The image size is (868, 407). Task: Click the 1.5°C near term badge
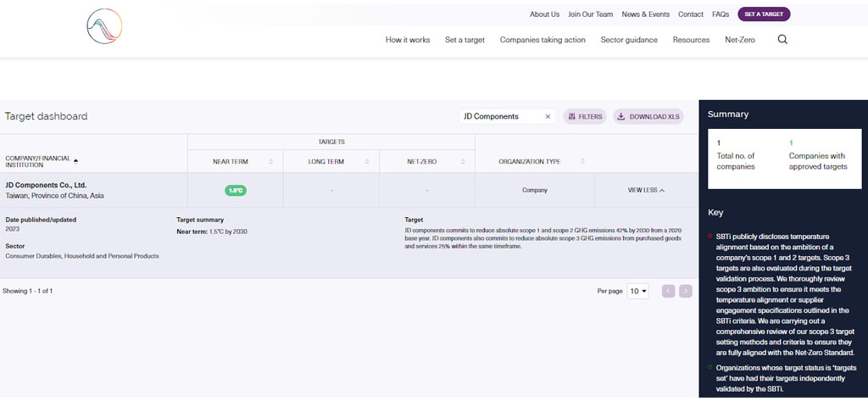click(235, 190)
